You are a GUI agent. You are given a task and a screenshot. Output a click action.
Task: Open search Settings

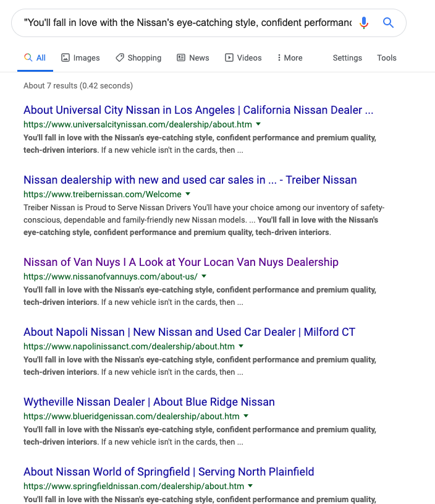[347, 58]
